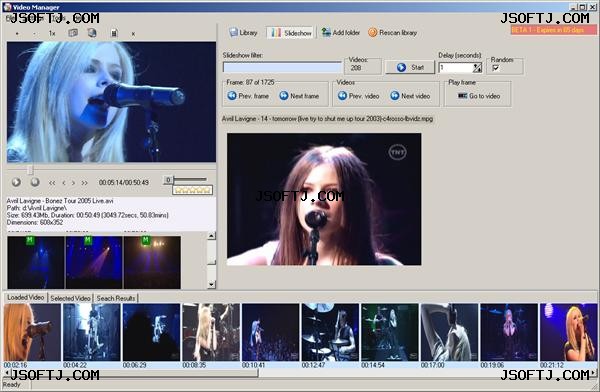Play the video with round play button

[x=16, y=182]
